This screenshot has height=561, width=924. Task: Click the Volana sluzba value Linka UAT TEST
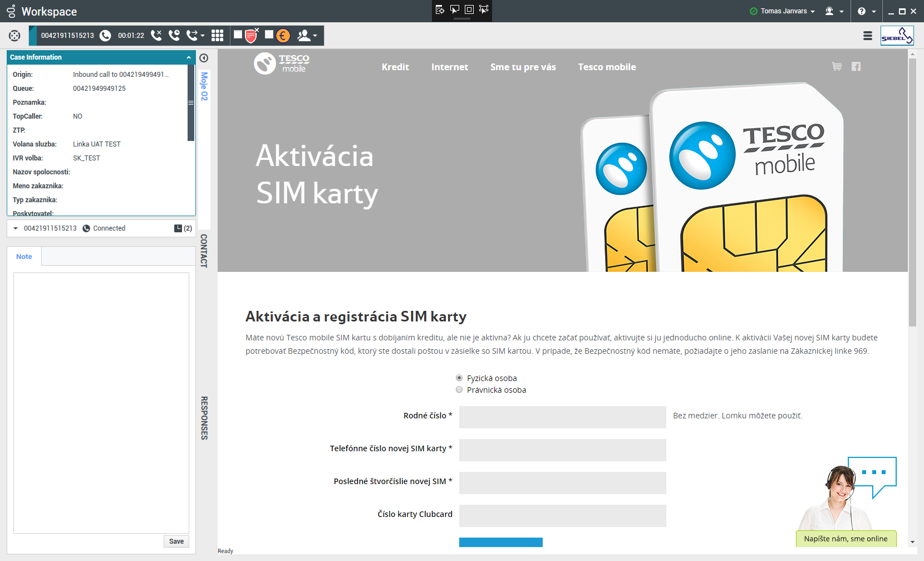[97, 144]
